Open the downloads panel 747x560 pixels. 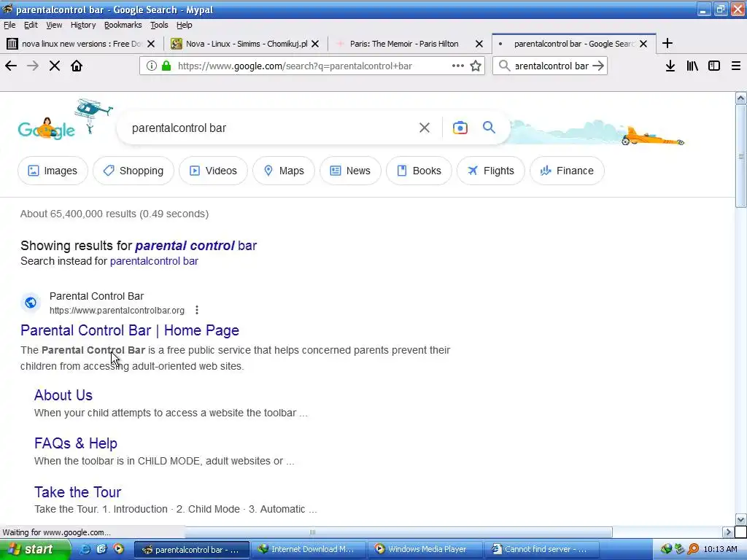click(670, 66)
